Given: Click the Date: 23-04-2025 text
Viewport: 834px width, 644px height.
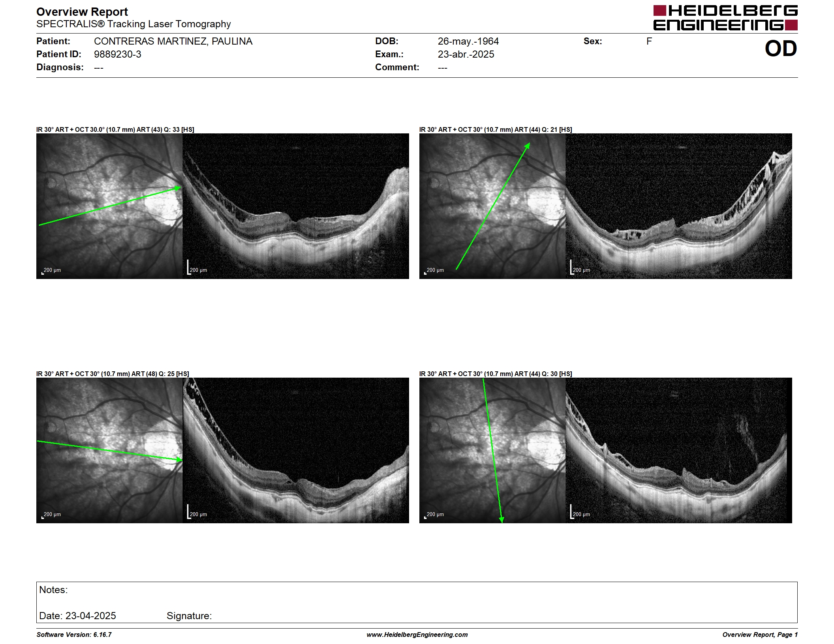Looking at the screenshot, I should coord(77,616).
